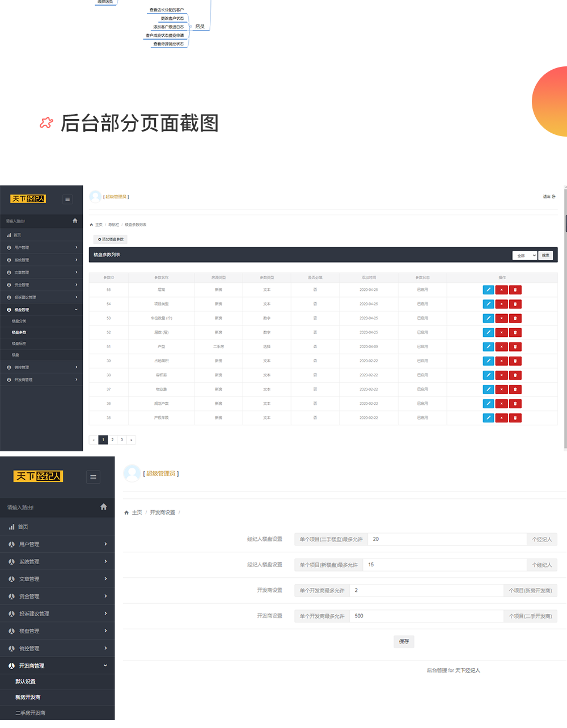
Task: Click the 搜索 search button
Action: click(545, 256)
